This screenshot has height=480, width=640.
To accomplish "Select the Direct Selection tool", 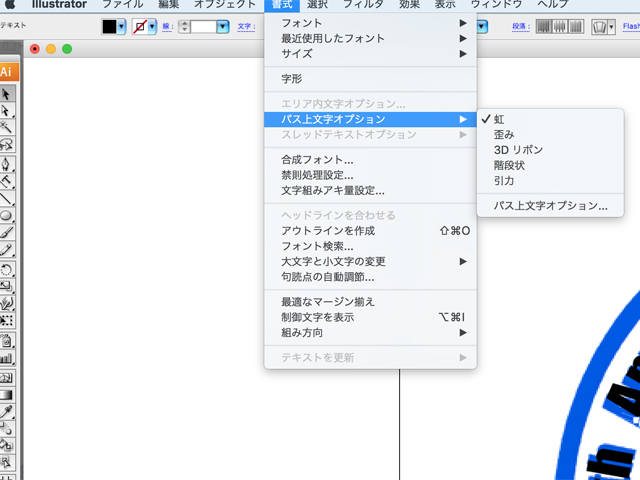I will pos(7,111).
